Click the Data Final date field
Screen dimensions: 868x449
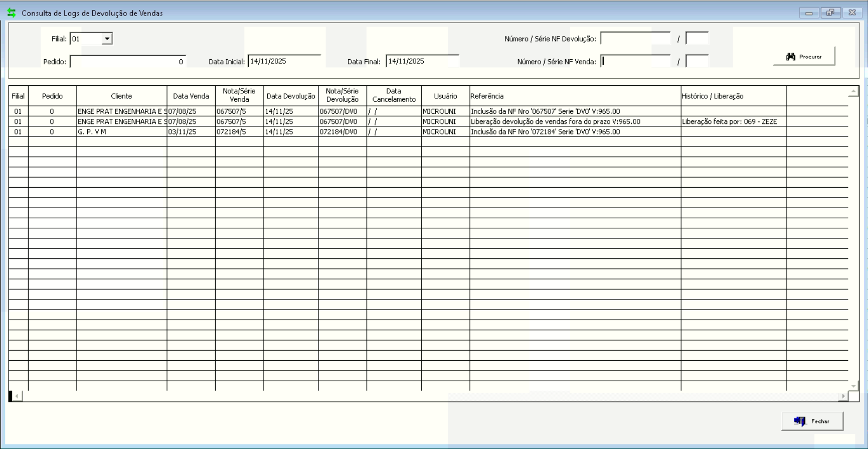(422, 61)
